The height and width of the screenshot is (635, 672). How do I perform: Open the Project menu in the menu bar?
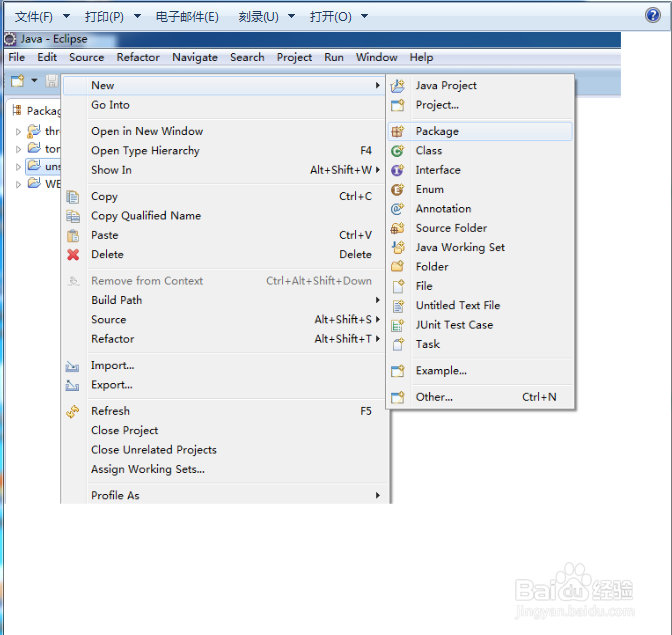click(x=294, y=57)
